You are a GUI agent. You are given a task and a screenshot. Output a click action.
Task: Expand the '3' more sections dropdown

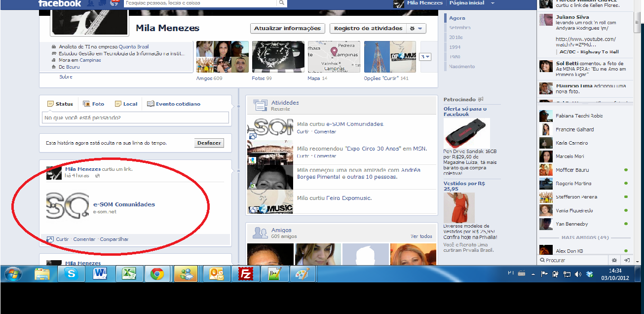tap(425, 57)
